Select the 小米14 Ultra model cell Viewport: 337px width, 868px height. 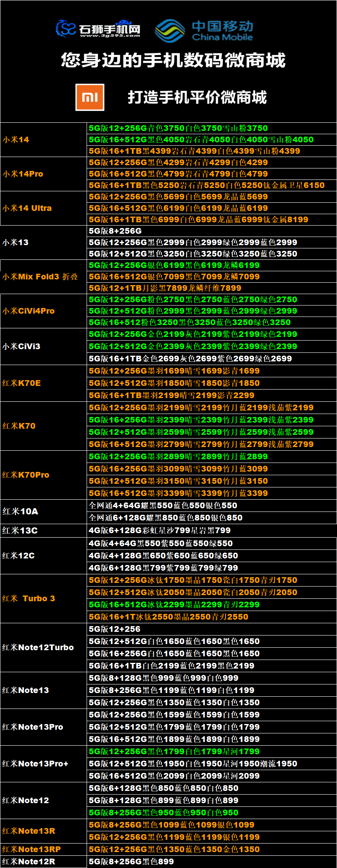(27, 208)
